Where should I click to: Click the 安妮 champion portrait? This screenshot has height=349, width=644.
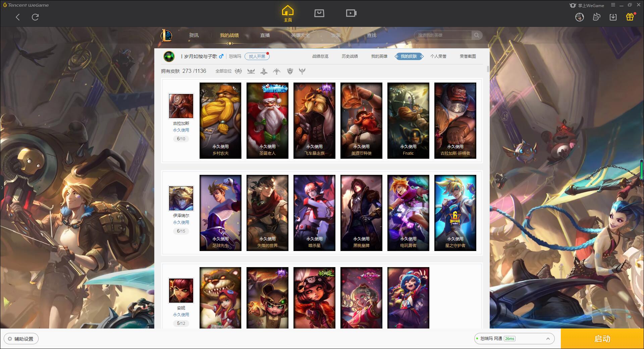click(181, 291)
